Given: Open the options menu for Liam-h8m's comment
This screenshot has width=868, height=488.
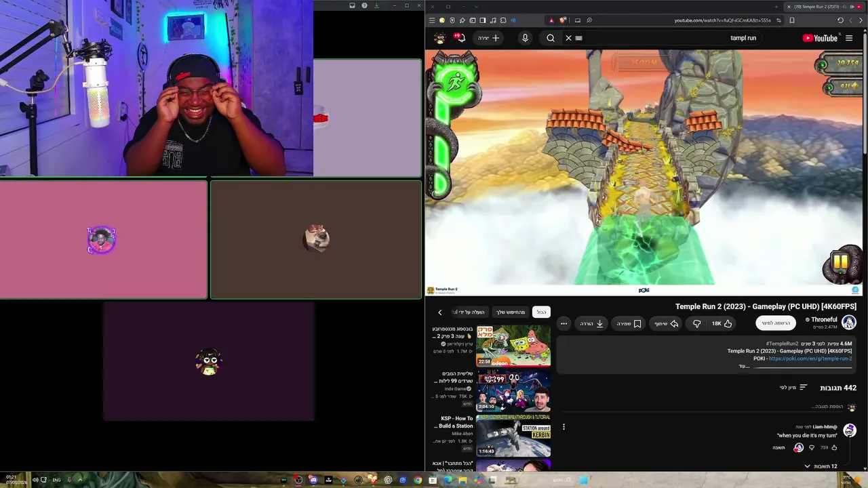Looking at the screenshot, I should [564, 427].
